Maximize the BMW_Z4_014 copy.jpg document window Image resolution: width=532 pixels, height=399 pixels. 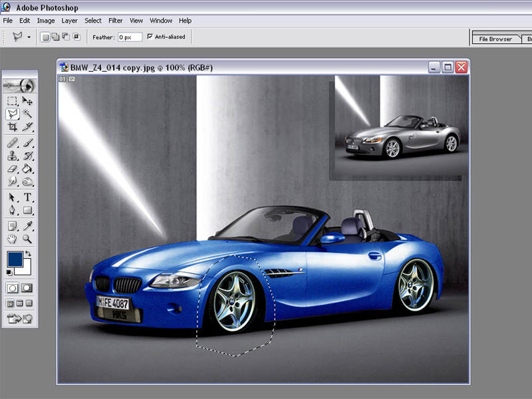448,67
